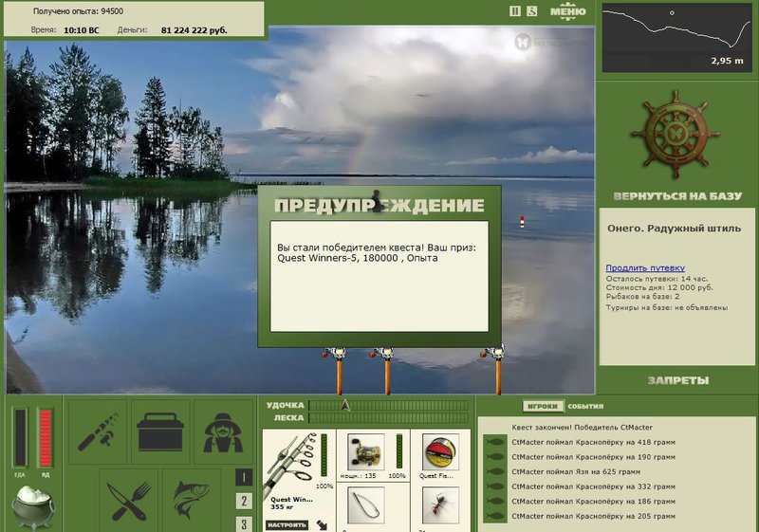Select the Quest Winners rod image

(291, 465)
